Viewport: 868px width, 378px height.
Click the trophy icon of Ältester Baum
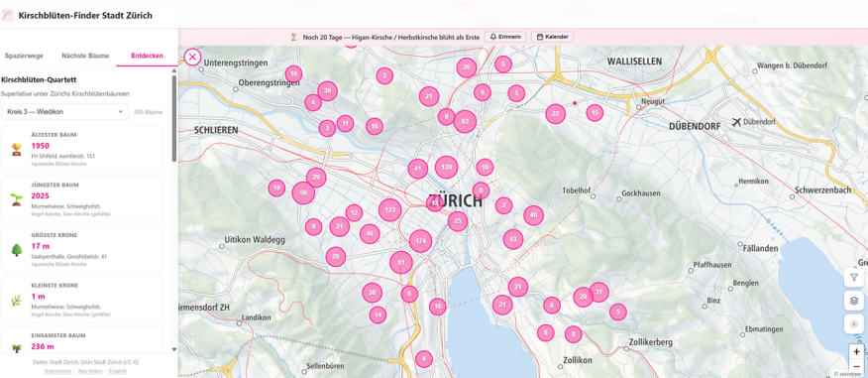pos(16,149)
